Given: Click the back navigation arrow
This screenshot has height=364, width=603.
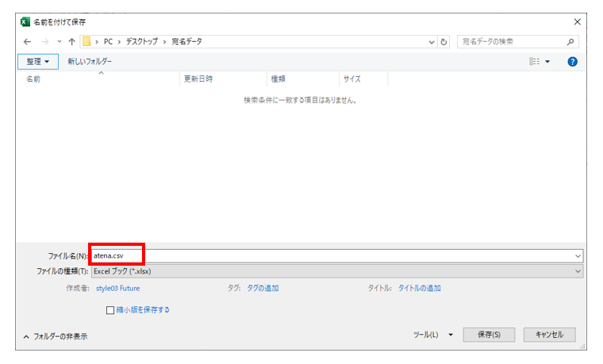Looking at the screenshot, I should (x=28, y=42).
